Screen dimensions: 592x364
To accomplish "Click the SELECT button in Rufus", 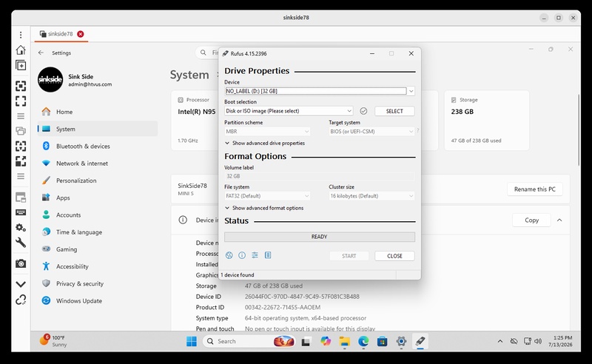I will click(394, 111).
